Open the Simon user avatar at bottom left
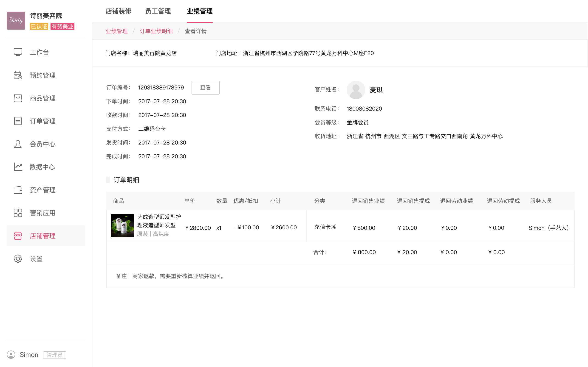 [11, 355]
